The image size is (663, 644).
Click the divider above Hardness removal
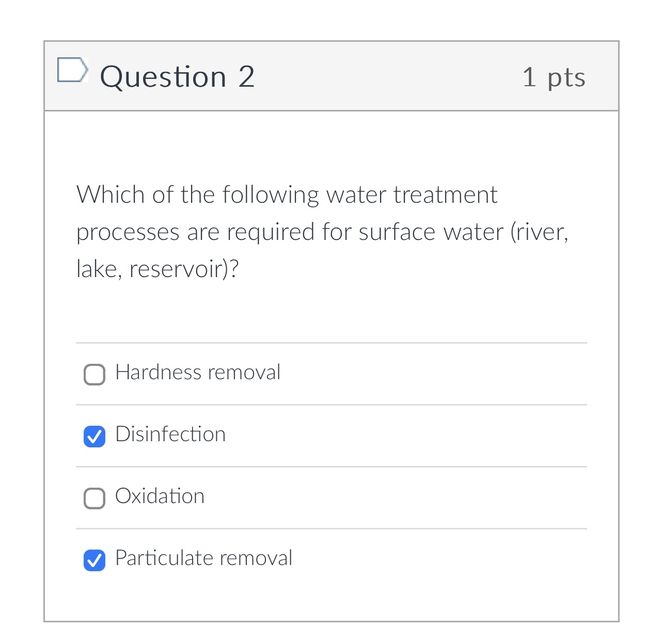(x=330, y=342)
